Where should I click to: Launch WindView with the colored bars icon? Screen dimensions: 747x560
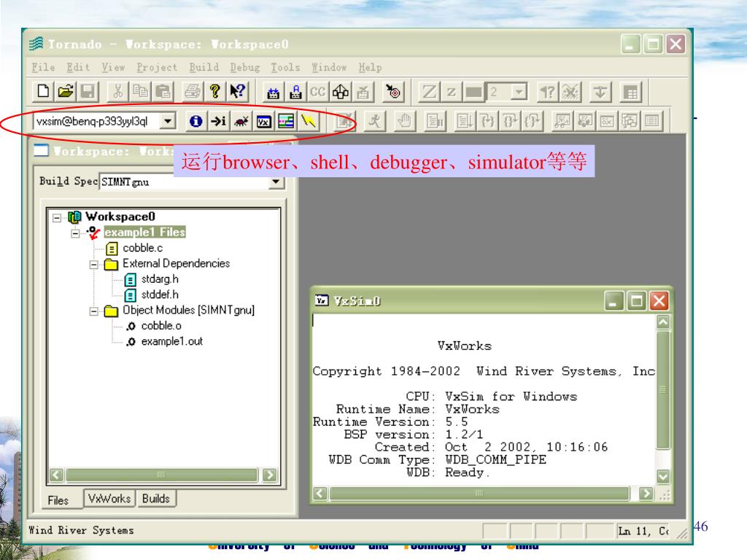coord(286,122)
